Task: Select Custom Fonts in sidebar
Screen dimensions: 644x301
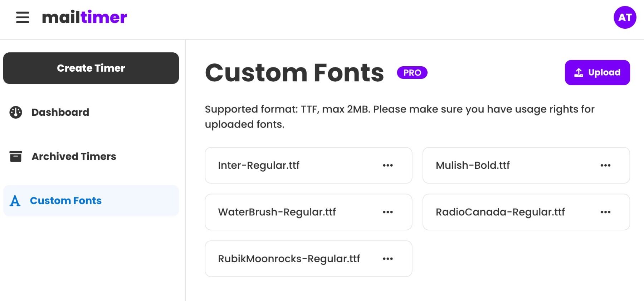Action: point(91,201)
